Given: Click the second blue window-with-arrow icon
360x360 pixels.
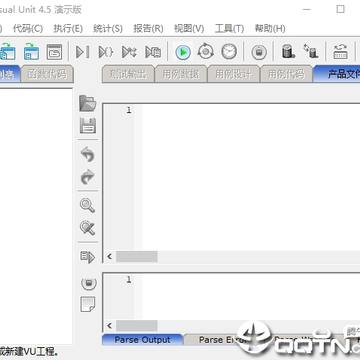Looking at the screenshot, I should pos(31,52).
